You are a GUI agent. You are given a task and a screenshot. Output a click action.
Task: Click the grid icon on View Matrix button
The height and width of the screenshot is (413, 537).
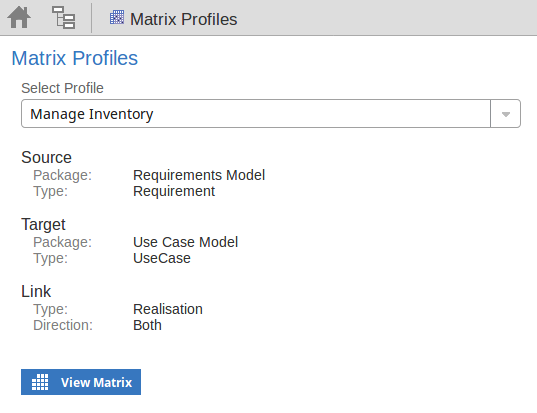[x=40, y=382]
